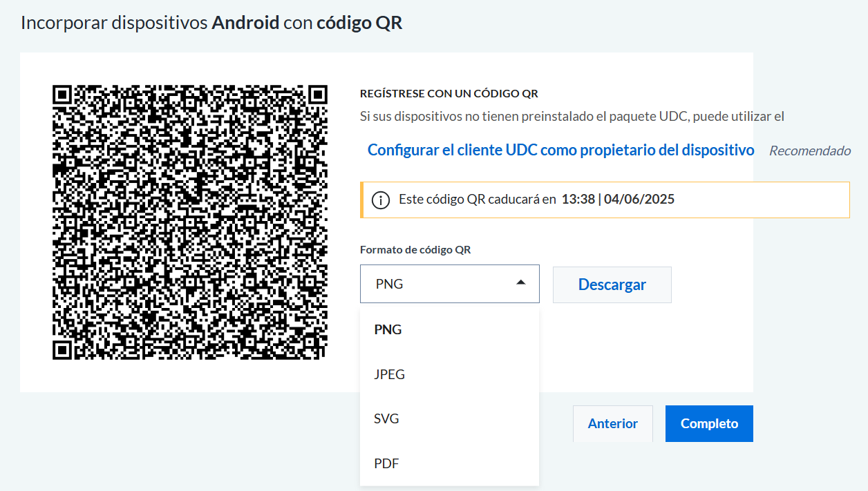The image size is (868, 491).
Task: Click the top-left finder square of QR code
Action: (62, 95)
